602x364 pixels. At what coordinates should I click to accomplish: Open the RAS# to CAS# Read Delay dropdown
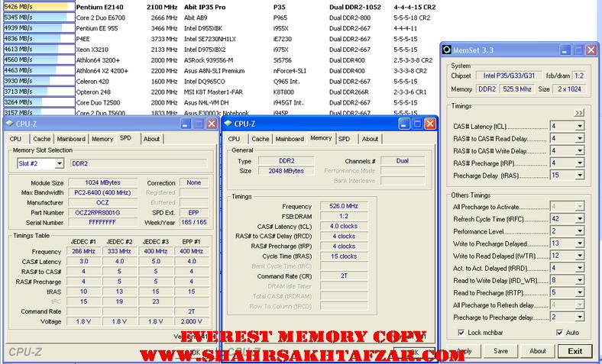(x=580, y=138)
